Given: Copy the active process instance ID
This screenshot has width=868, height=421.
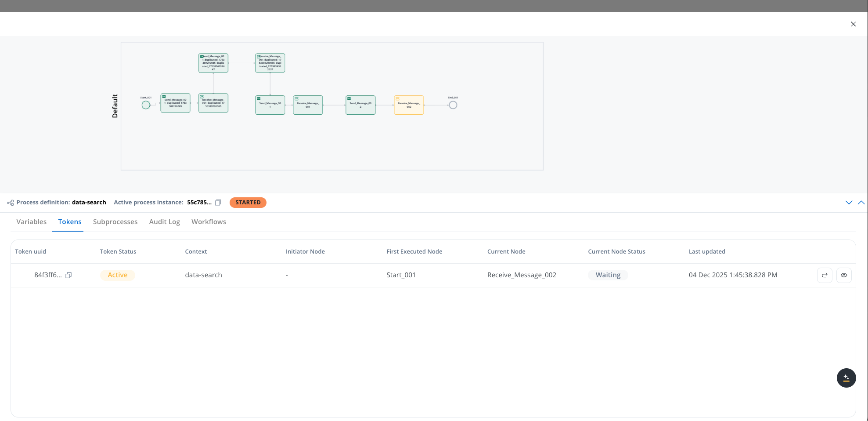Looking at the screenshot, I should tap(218, 203).
